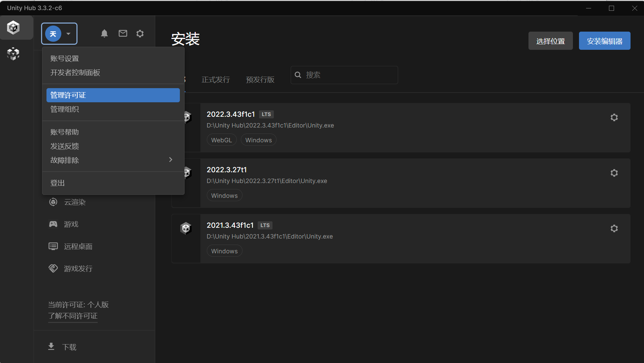This screenshot has width=644, height=363.
Task: Choose 管理许可证 in the account menu
Action: (x=113, y=95)
